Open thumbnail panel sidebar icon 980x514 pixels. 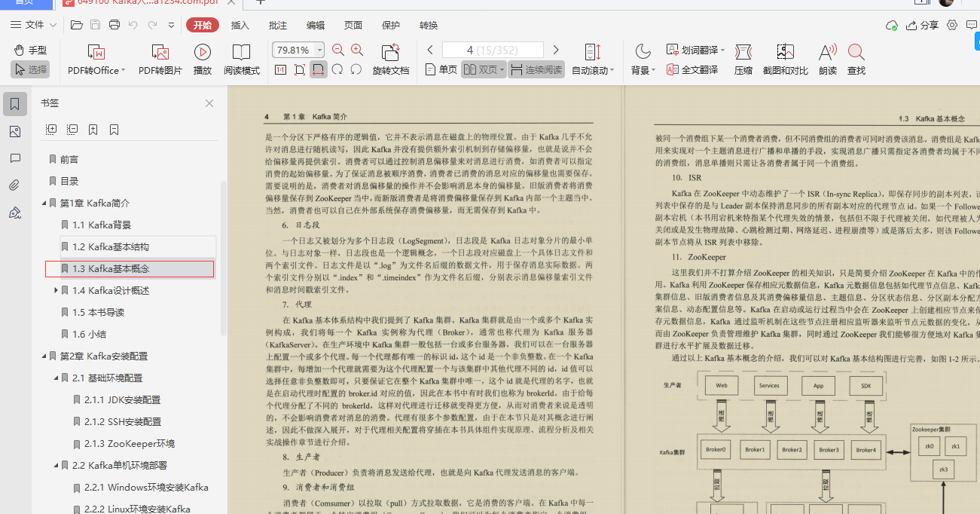[x=14, y=132]
